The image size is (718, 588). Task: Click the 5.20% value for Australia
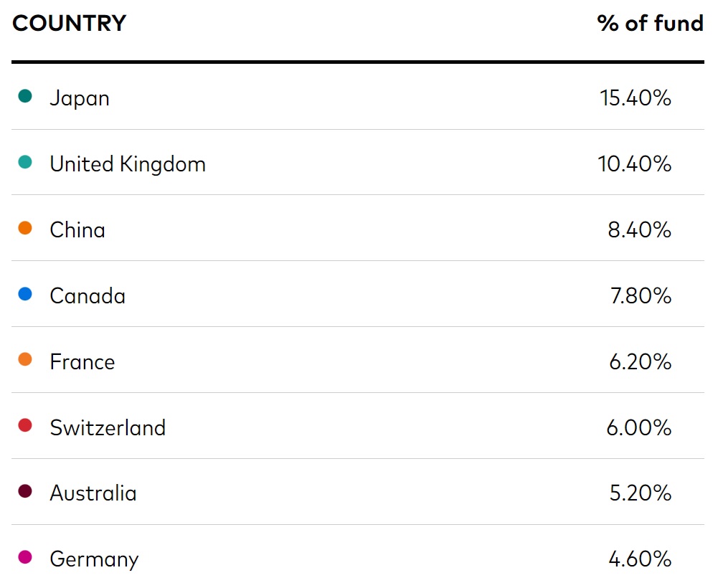tap(641, 494)
